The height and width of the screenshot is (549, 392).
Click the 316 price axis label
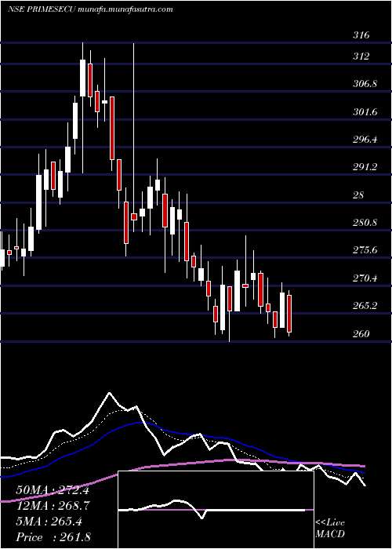point(361,35)
